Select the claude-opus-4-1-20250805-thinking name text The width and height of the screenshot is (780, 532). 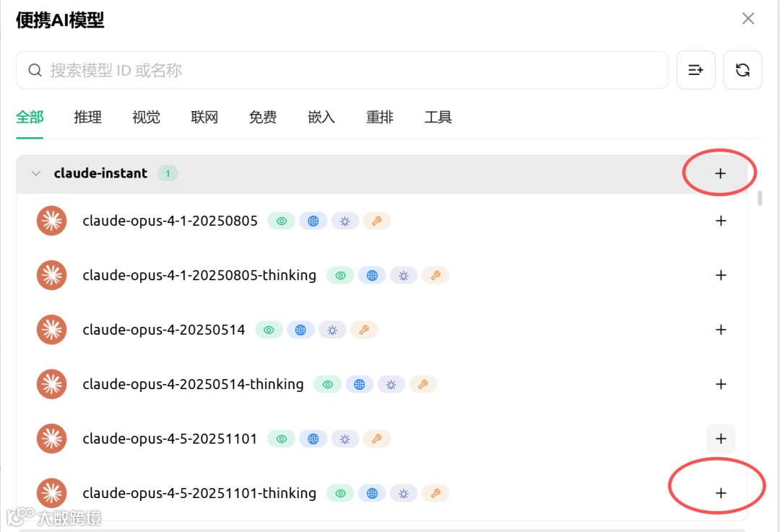tap(199, 276)
